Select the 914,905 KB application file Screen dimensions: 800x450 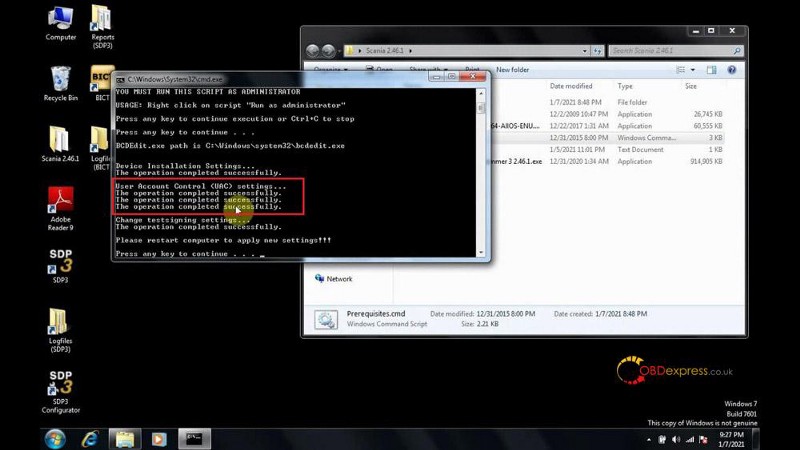[607, 161]
